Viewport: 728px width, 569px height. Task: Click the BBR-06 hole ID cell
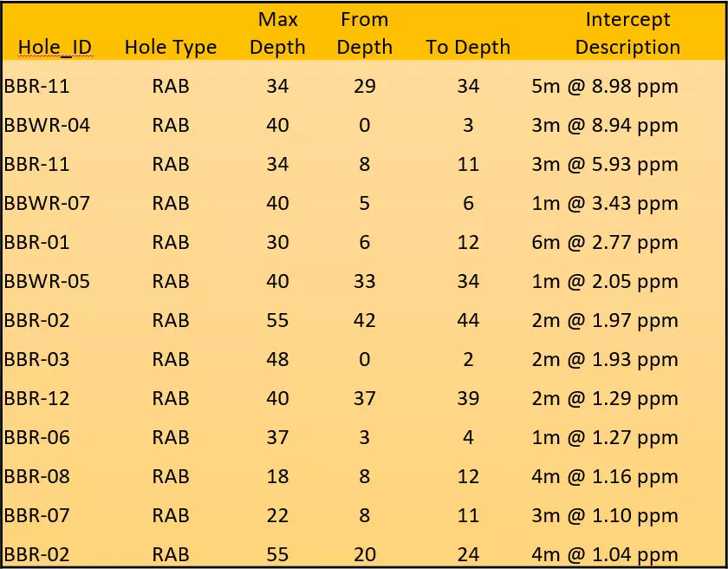[36, 437]
